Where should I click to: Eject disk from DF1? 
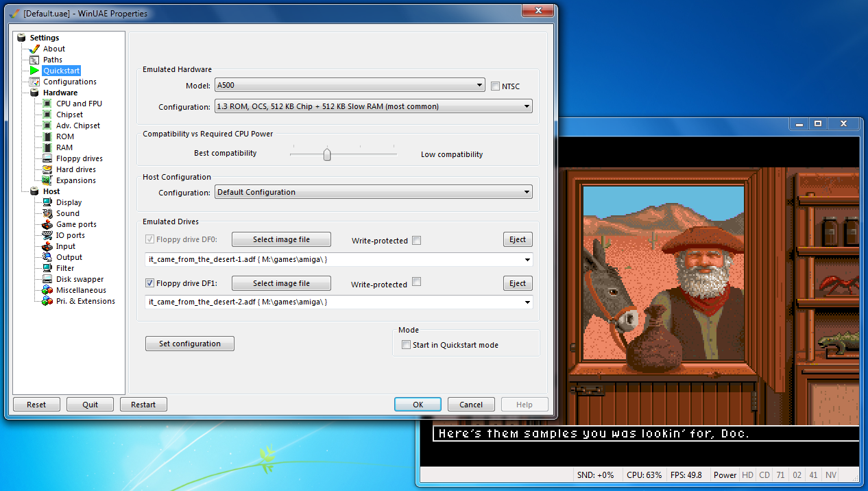pyautogui.click(x=518, y=283)
